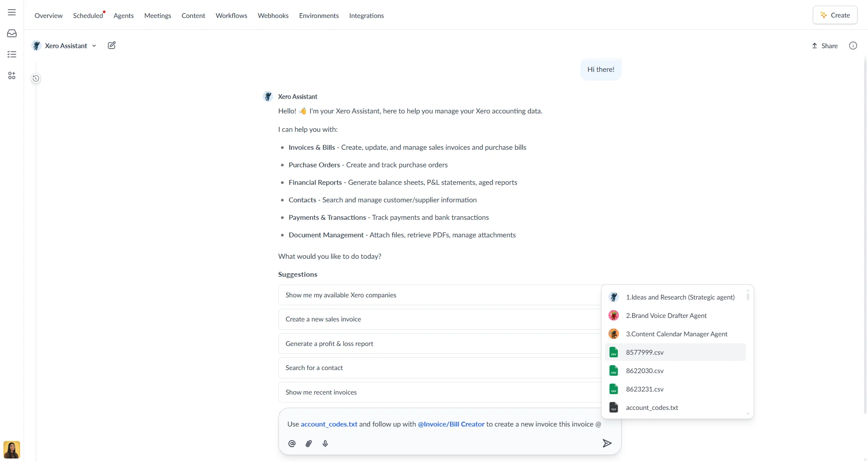Toggle the sidebar with the hamburger menu
This screenshot has width=868, height=462.
11,12
